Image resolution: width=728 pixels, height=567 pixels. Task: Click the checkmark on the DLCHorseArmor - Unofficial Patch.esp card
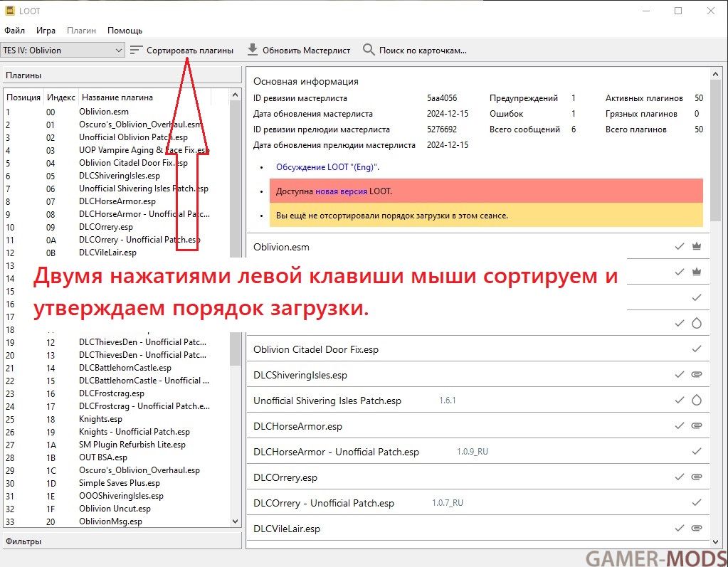(x=697, y=451)
